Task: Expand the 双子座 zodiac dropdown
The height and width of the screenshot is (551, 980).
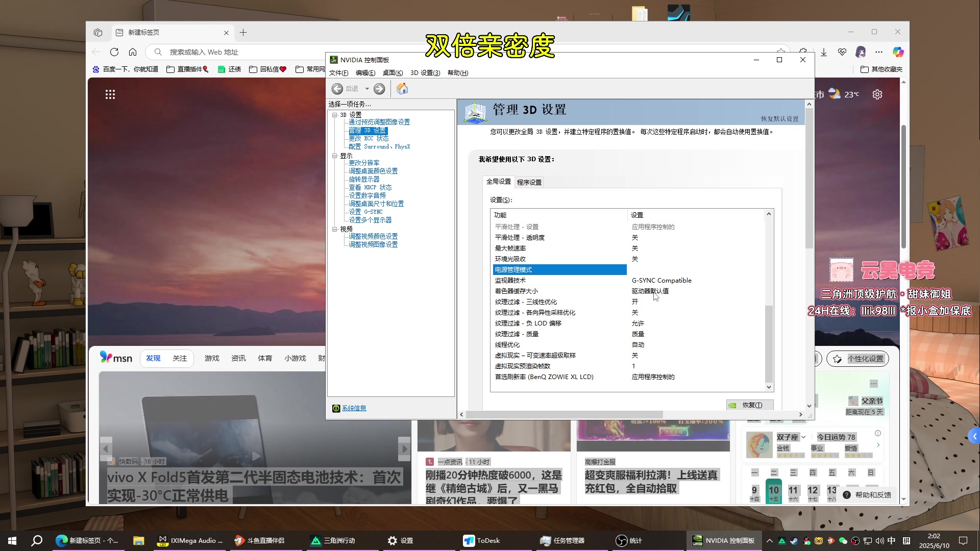Action: coord(803,437)
